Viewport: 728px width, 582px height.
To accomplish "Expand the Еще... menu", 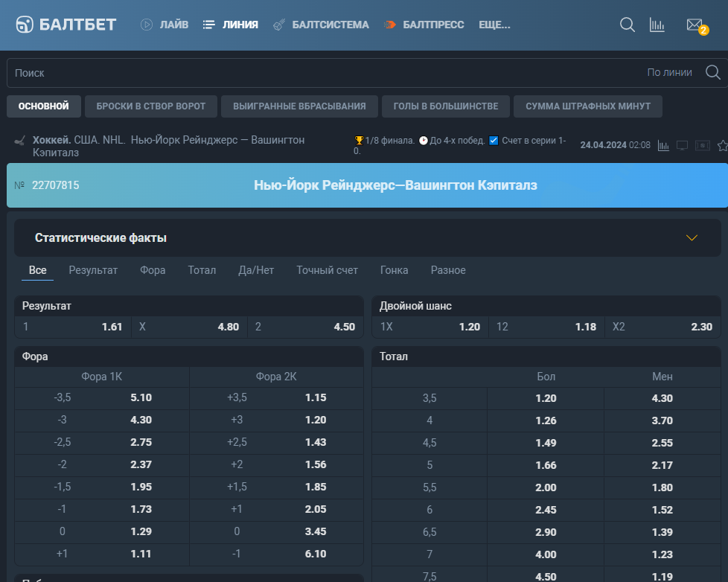I will [494, 25].
